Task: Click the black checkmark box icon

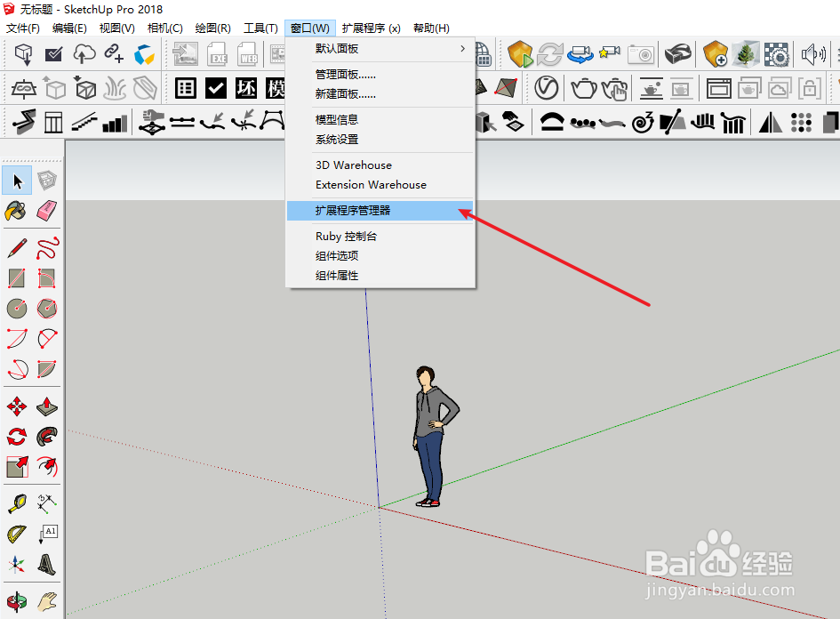Action: [x=216, y=88]
